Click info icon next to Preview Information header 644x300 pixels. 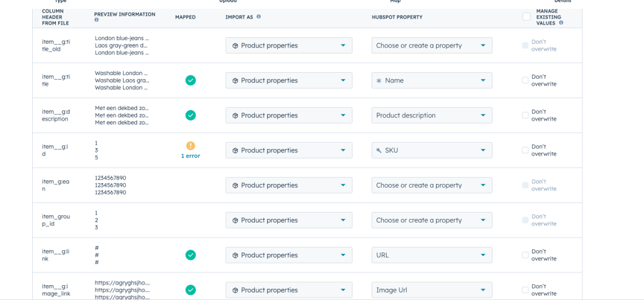96,19
